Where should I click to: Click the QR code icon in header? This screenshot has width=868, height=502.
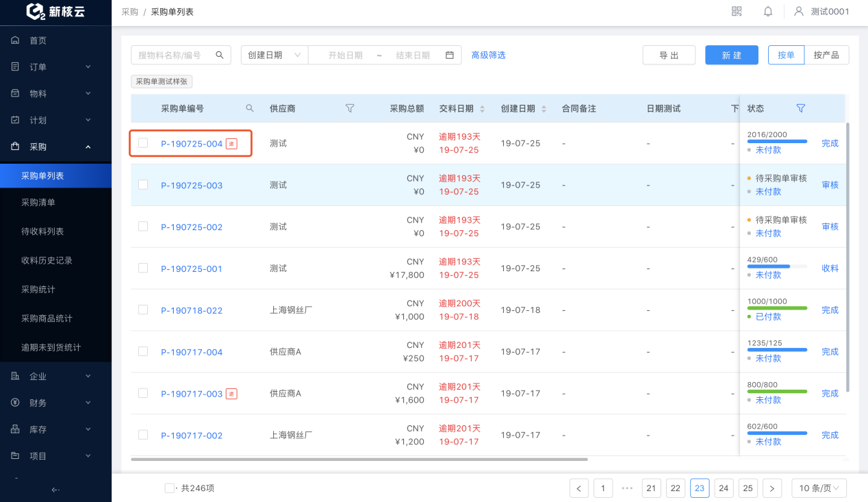tap(737, 12)
